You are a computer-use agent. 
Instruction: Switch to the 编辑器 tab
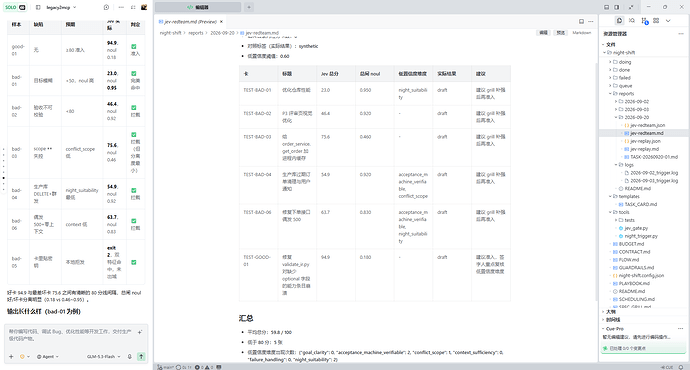[x=198, y=7]
